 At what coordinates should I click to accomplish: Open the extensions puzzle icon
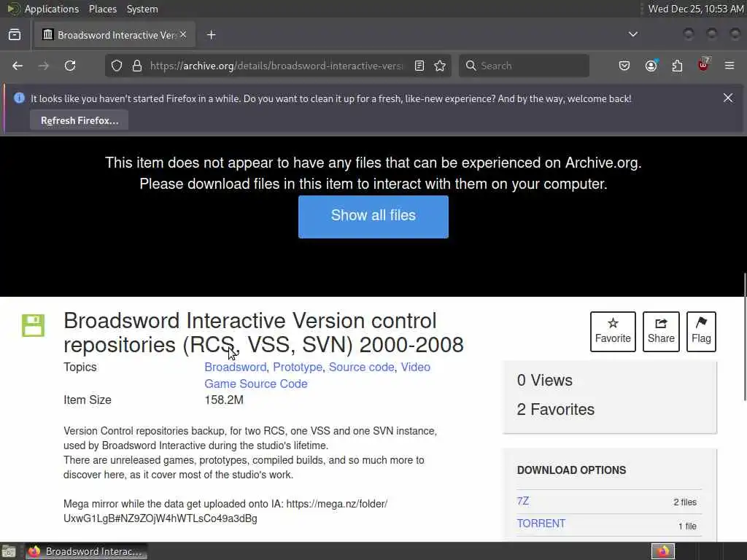(677, 66)
